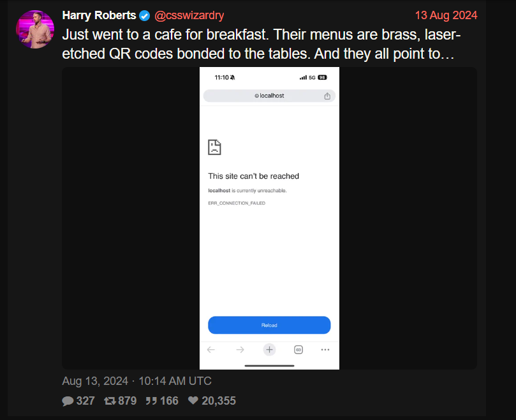Click the quote marks icon
The height and width of the screenshot is (420, 516).
[151, 401]
